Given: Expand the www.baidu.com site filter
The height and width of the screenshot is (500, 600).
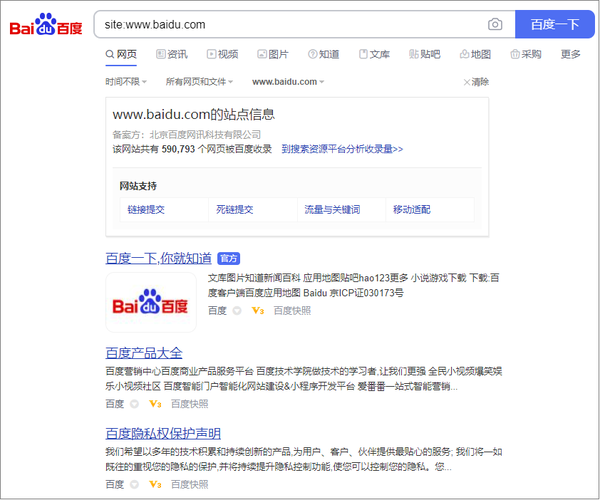Looking at the screenshot, I should pyautogui.click(x=288, y=81).
